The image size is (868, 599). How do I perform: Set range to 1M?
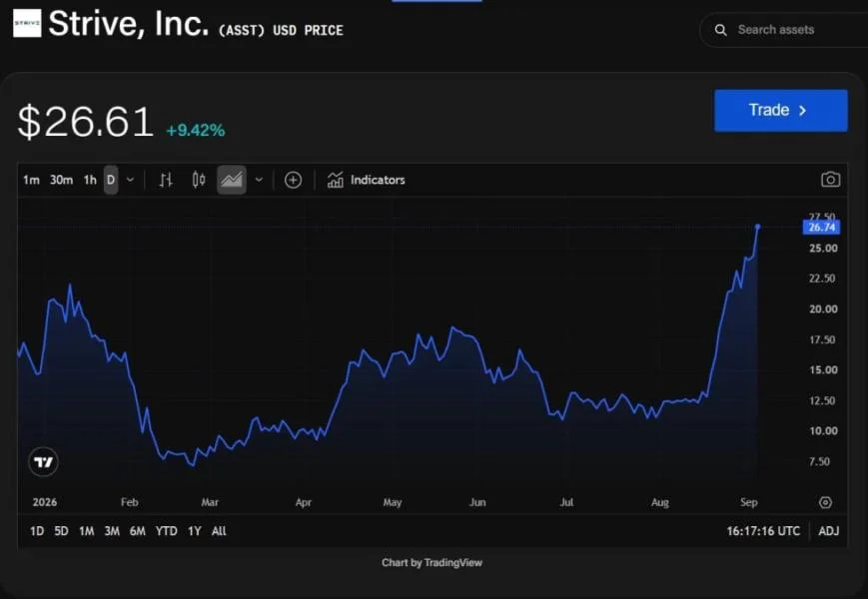point(86,531)
